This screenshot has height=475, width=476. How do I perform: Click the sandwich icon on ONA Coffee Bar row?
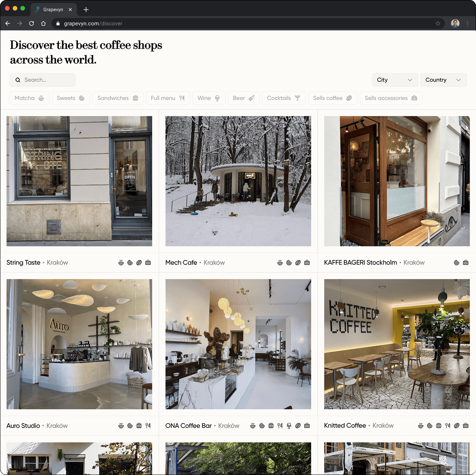(271, 425)
